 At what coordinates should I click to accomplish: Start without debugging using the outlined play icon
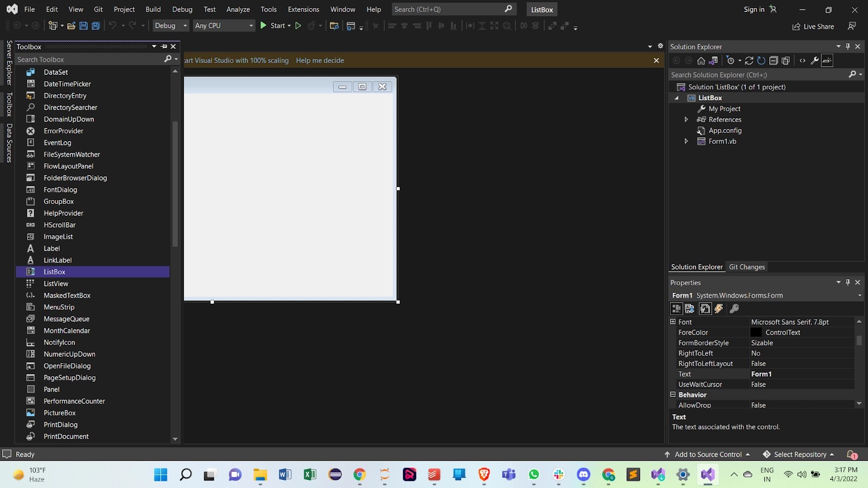click(298, 25)
